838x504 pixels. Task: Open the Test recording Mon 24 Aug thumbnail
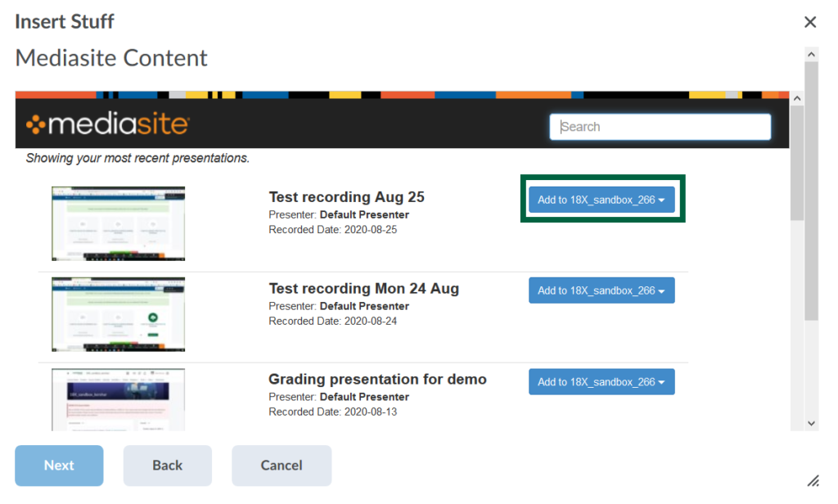click(118, 314)
